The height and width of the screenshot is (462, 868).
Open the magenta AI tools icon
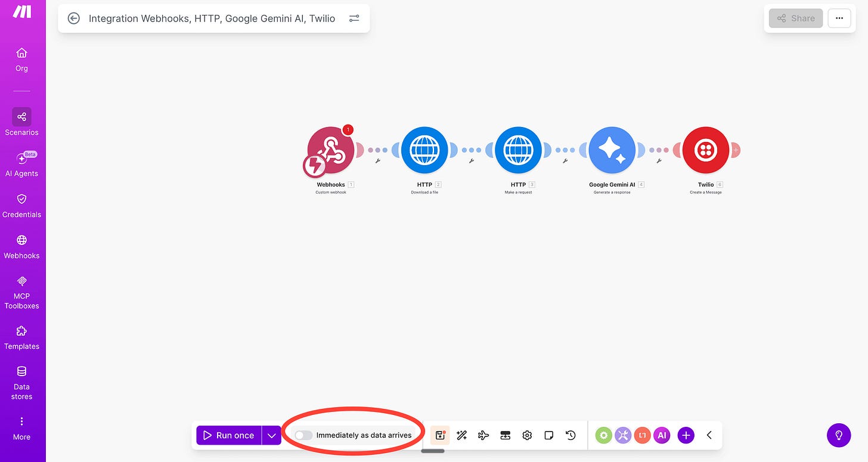tap(662, 435)
